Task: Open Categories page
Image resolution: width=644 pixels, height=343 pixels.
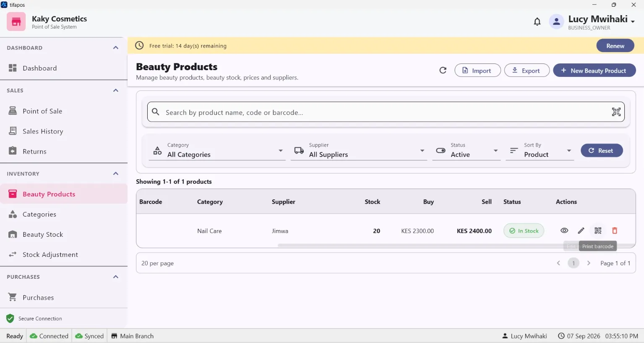Action: point(64,214)
